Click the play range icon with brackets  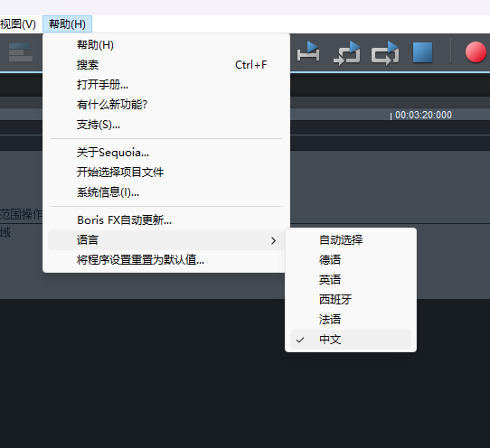tap(308, 51)
